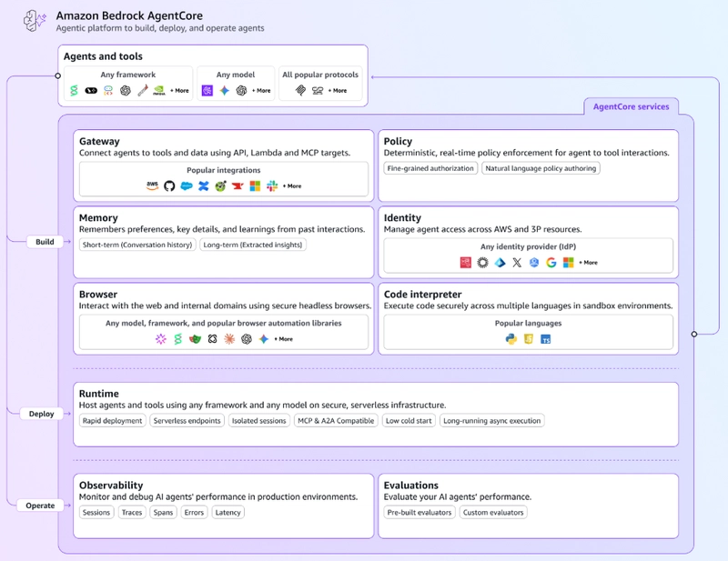Show '+ More' identity providers
The width and height of the screenshot is (728, 561).
[588, 263]
